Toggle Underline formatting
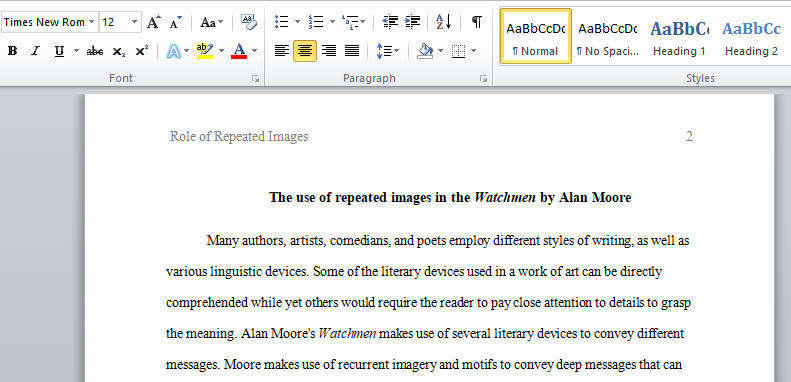The image size is (791, 382). 60,51
